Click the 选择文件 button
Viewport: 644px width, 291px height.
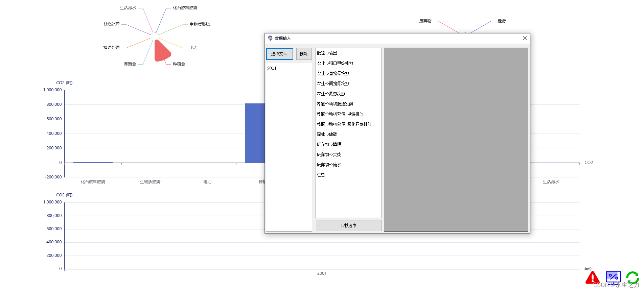[279, 54]
